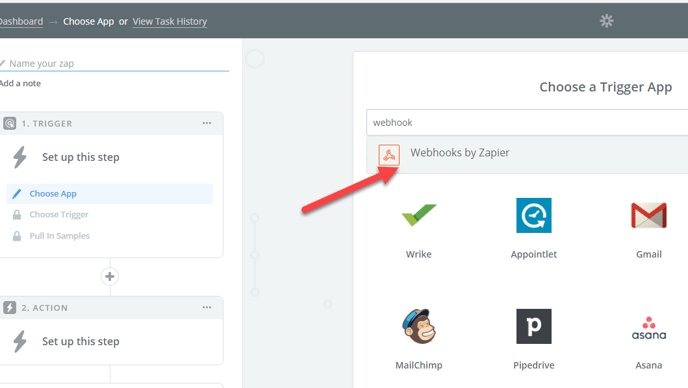Click the lock icon beside Choose Trigger

click(17, 215)
